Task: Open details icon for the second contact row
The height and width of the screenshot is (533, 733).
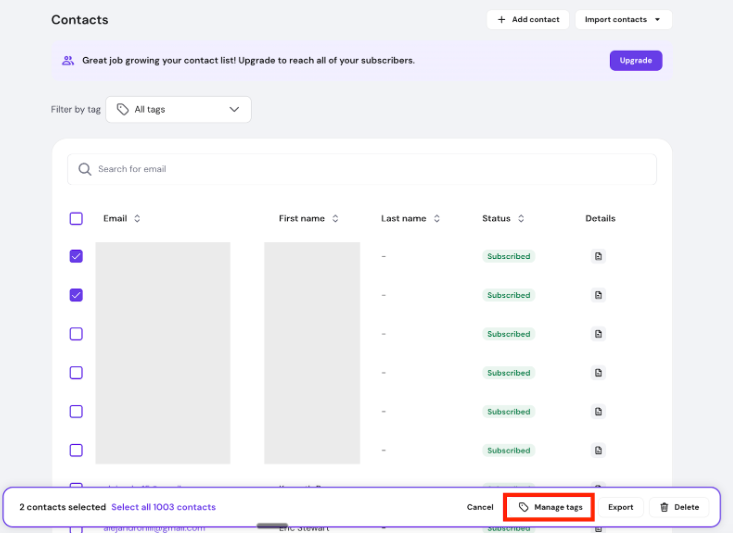Action: pyautogui.click(x=598, y=295)
